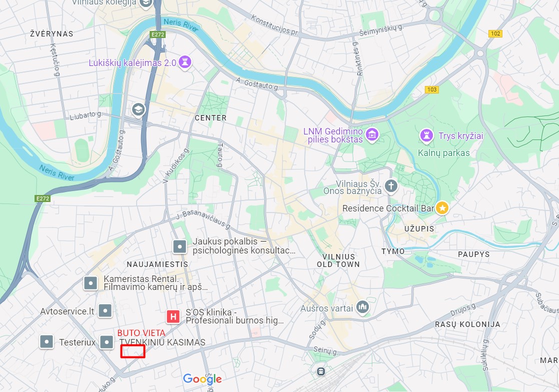Click the red BUTO VIETA rectangle

(133, 351)
